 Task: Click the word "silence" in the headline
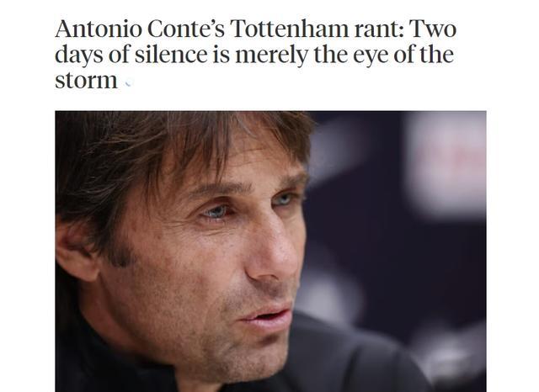click(x=171, y=55)
